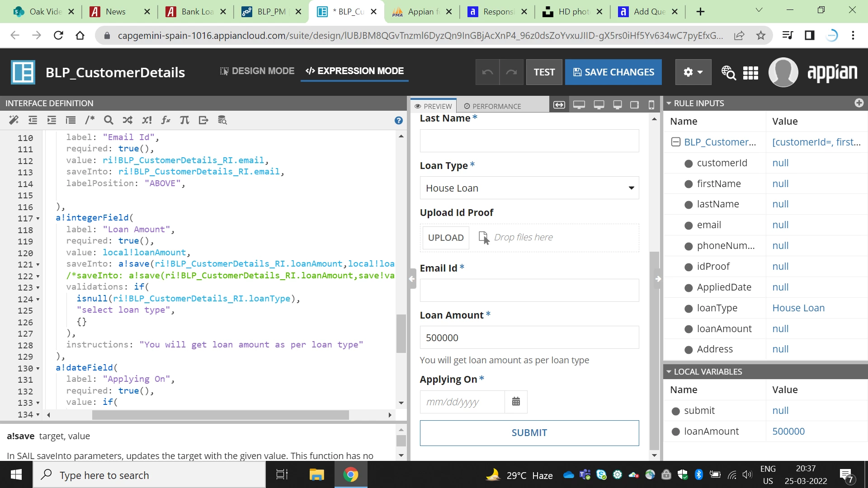The height and width of the screenshot is (488, 868).
Task: Switch to the Appian browser tab
Action: pos(422,12)
